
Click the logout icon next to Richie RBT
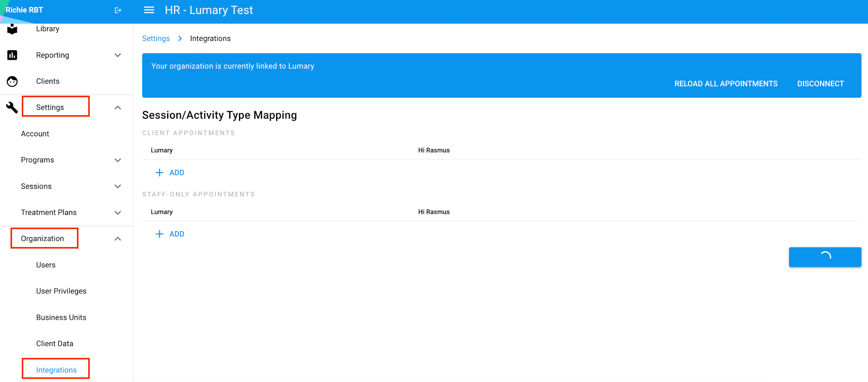(118, 10)
